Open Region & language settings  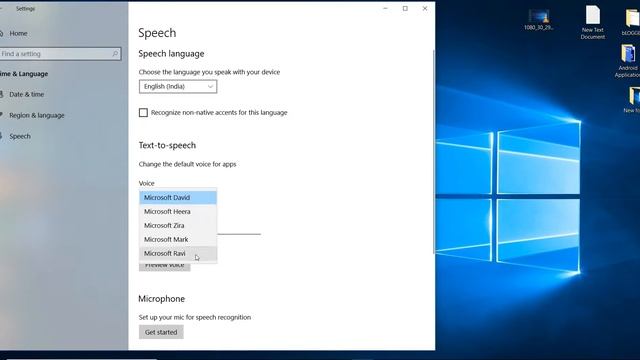point(37,115)
